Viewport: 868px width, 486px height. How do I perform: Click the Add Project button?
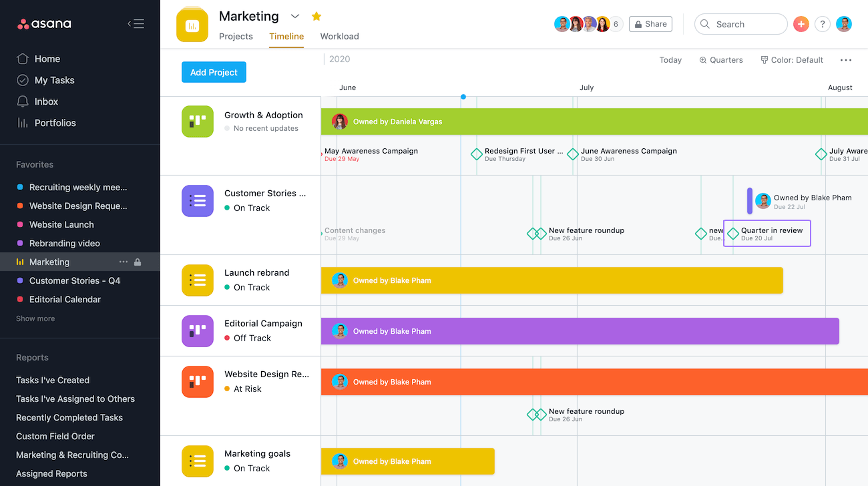pos(214,72)
